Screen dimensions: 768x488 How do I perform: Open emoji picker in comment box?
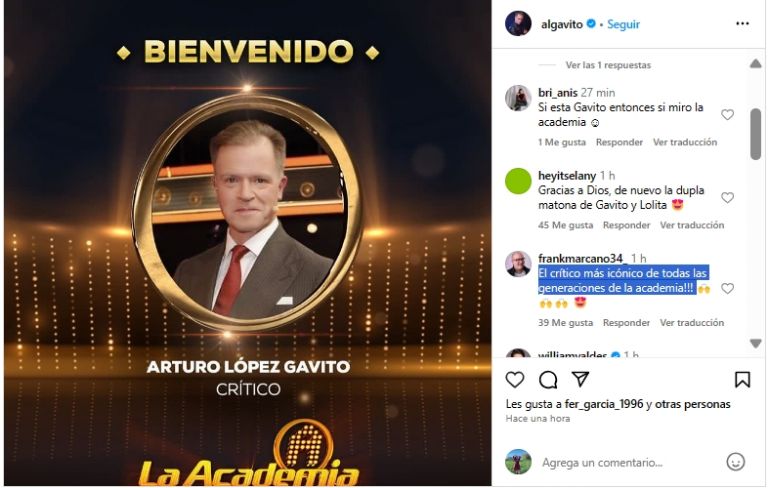pyautogui.click(x=735, y=462)
